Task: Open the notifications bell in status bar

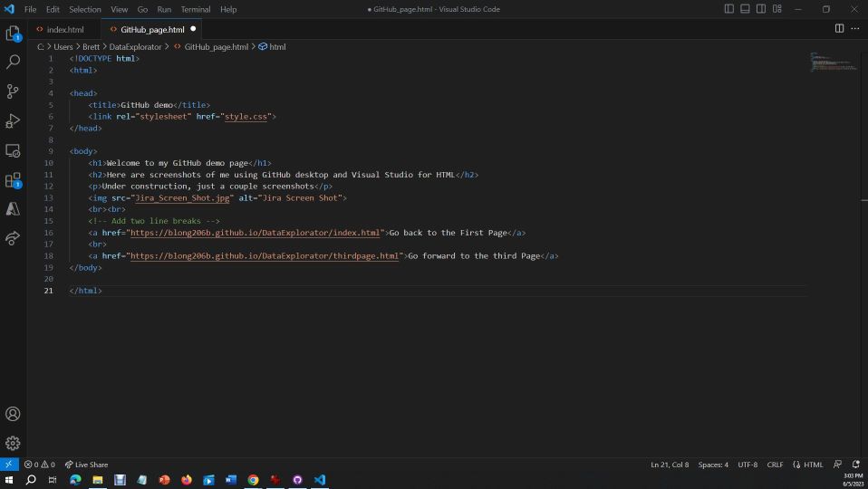Action: pyautogui.click(x=856, y=465)
